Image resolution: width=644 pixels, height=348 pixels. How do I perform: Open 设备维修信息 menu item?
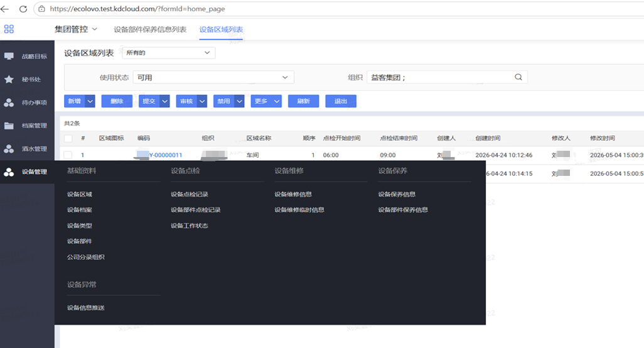pos(293,194)
